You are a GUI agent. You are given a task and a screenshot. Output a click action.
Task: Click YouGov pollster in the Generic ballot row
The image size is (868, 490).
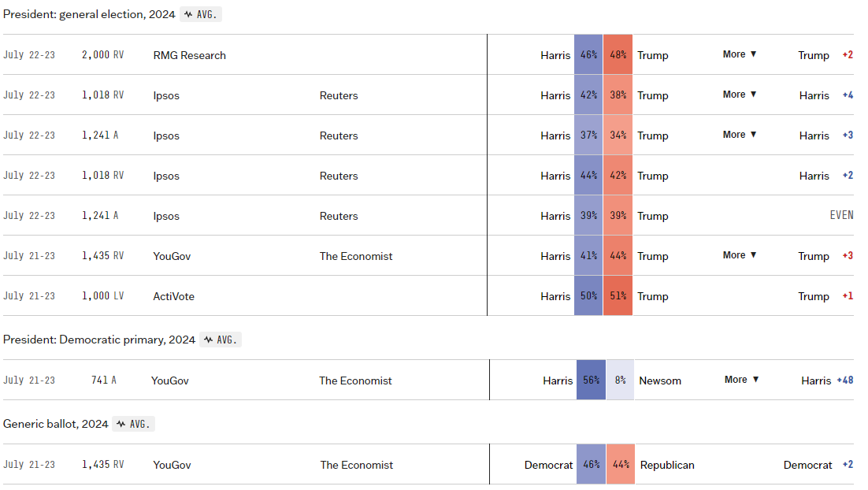[172, 465]
